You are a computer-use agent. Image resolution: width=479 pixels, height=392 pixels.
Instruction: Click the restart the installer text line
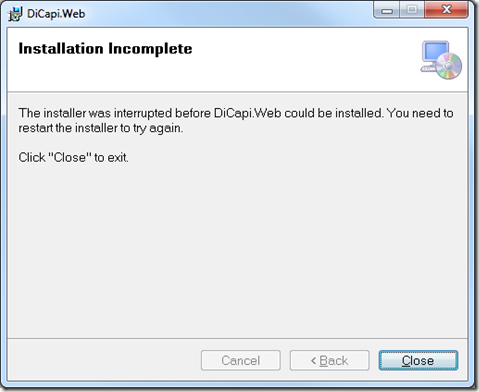(101, 128)
